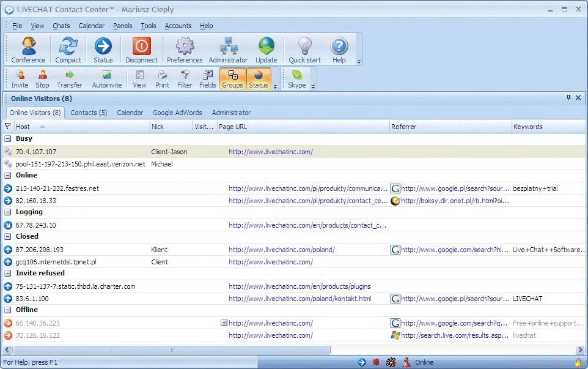The height and width of the screenshot is (369, 588).
Task: Sort by the Referrer column header
Action: pos(450,127)
